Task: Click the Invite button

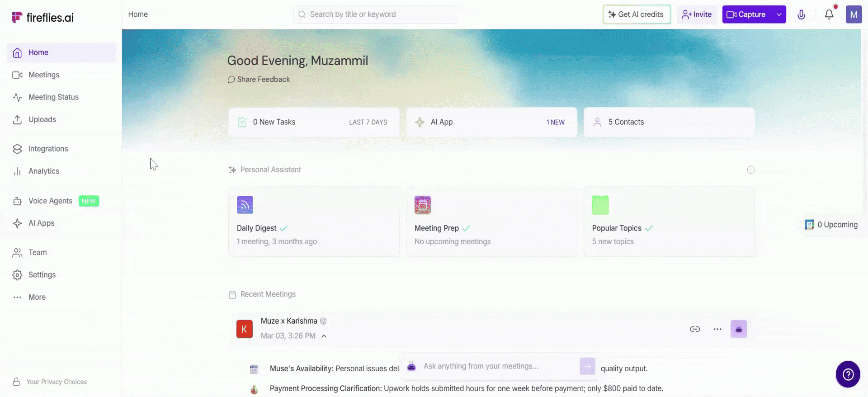Action: (697, 14)
